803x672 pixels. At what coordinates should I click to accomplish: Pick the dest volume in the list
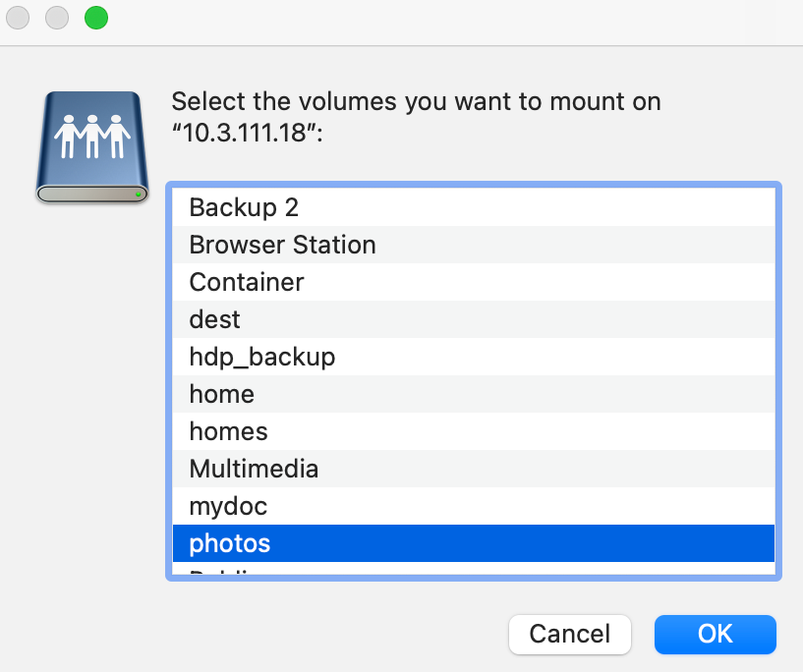(x=215, y=319)
